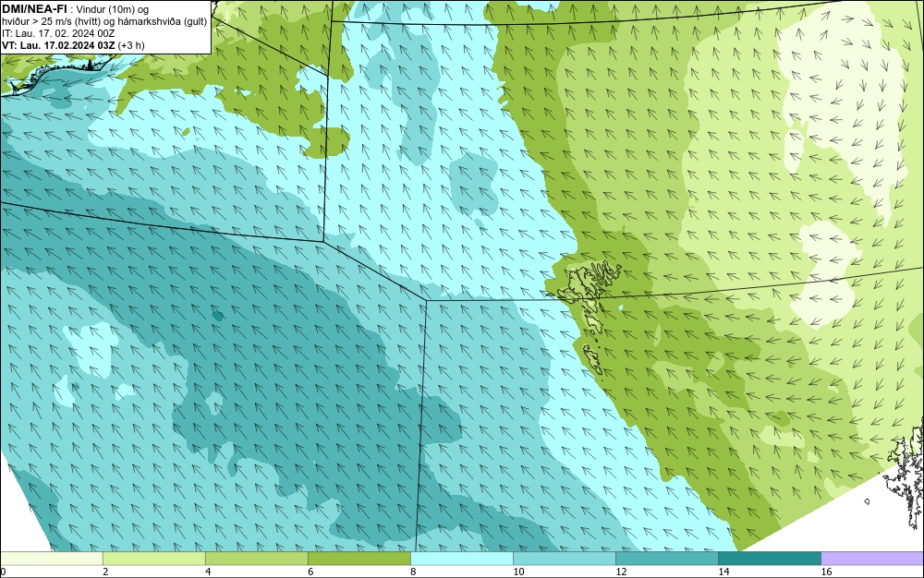Viewport: 924px width, 578px height.
Task: Click the purple above-16 m/s legend swatch
Action: tap(872, 558)
